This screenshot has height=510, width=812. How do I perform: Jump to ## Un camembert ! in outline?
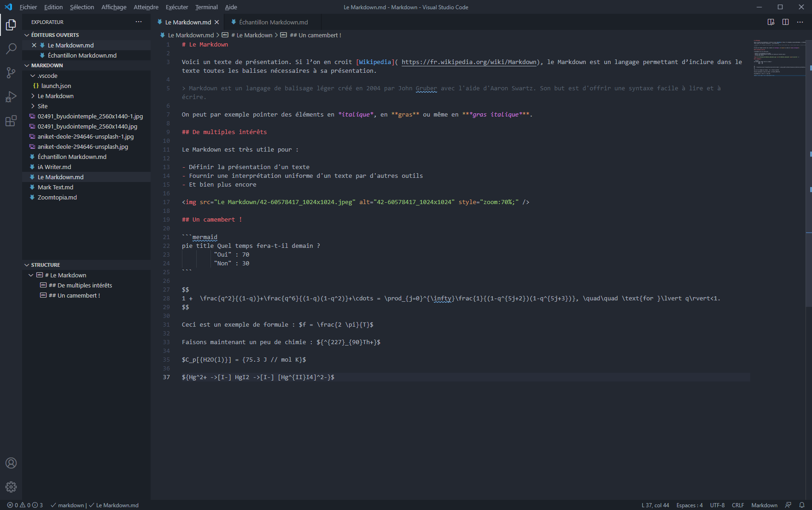pos(74,295)
